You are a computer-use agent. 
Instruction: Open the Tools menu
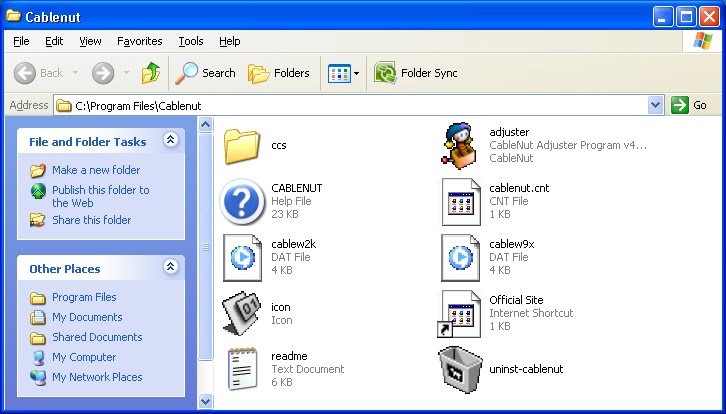coord(191,41)
